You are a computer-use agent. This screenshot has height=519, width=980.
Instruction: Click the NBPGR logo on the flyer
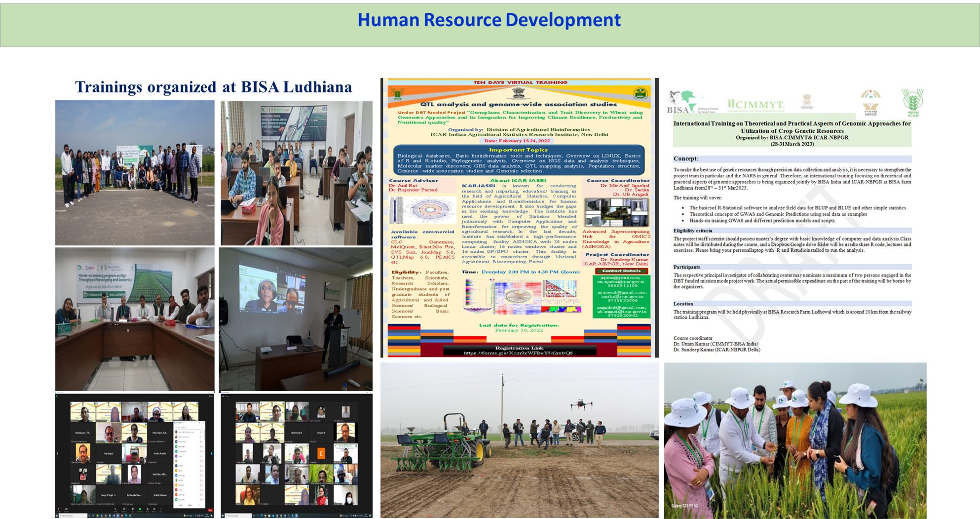pyautogui.click(x=870, y=102)
